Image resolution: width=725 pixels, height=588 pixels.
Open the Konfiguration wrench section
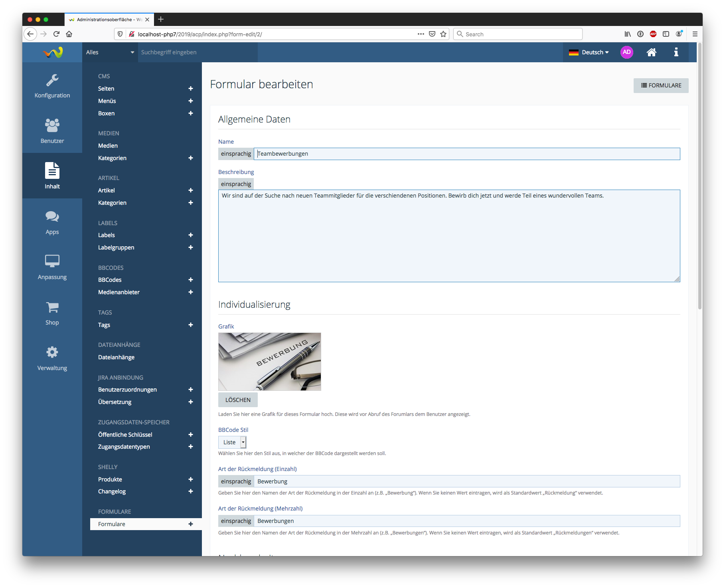[52, 86]
